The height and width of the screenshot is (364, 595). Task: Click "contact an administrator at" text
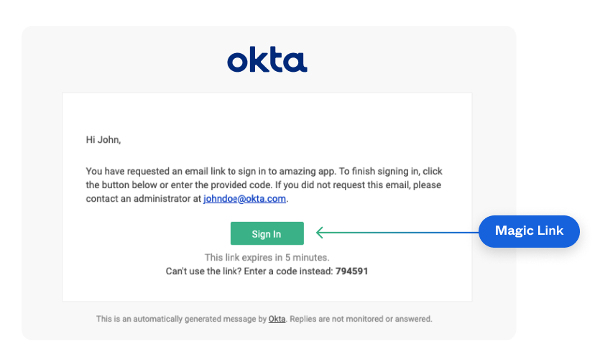[143, 199]
